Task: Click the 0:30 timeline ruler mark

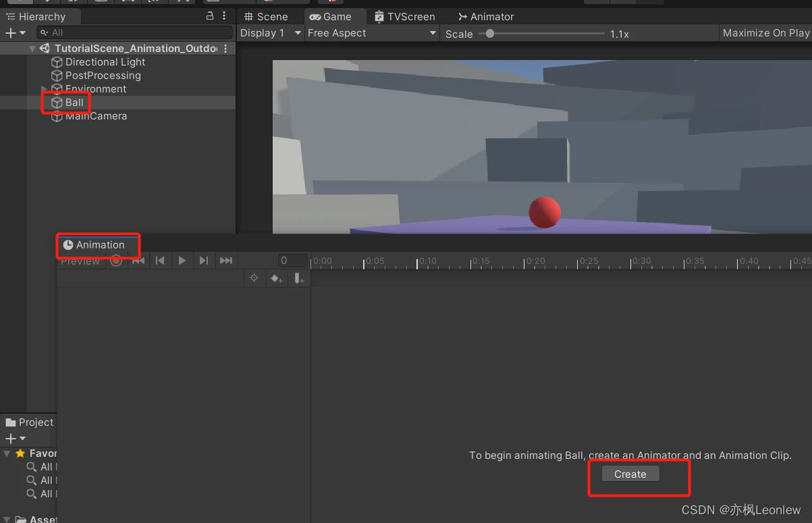Action: [641, 260]
